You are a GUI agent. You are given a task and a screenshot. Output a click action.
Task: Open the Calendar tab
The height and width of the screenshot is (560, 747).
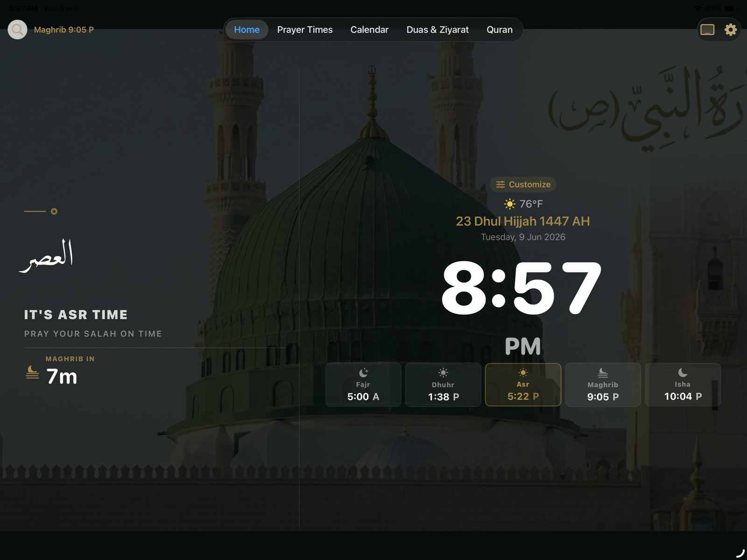pyautogui.click(x=369, y=29)
